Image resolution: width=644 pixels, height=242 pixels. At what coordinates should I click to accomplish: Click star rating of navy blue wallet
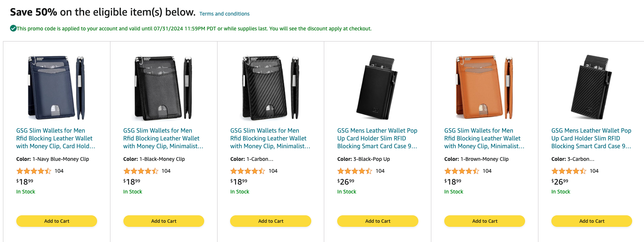point(34,171)
